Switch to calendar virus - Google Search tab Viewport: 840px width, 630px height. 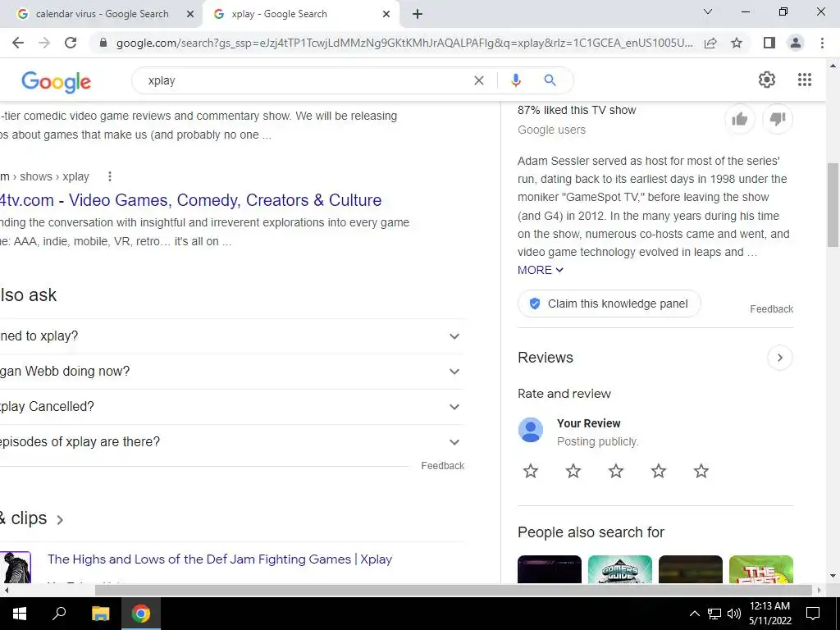[x=102, y=14]
